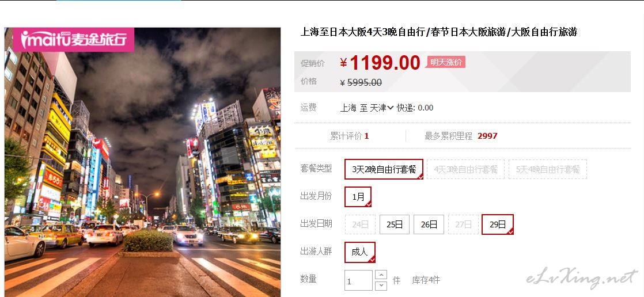Viewport: 644px width, 297px height.
Task: Select the 3天2晚自由行套餐 package option
Action: tap(384, 169)
